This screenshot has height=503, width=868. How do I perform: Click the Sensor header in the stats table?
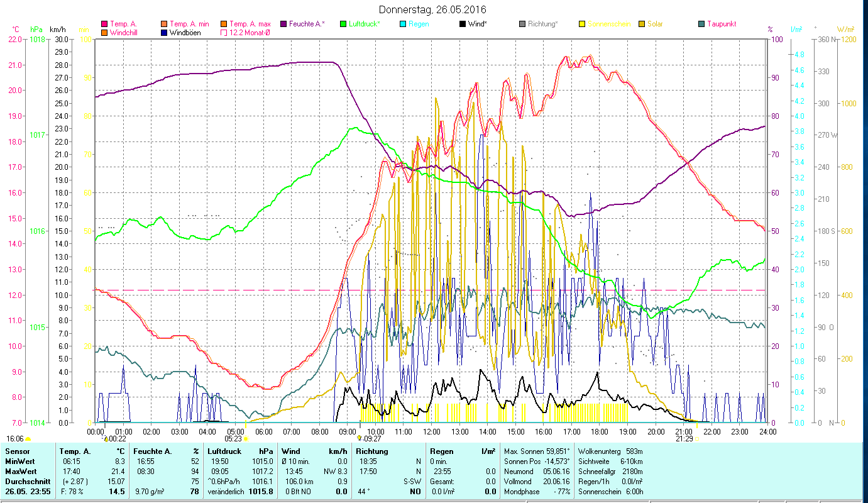16,451
